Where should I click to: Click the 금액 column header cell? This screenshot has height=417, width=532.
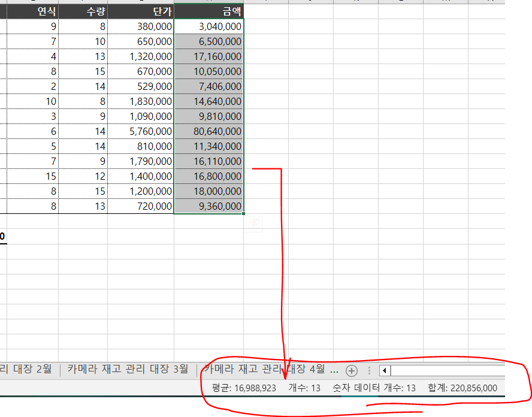(x=208, y=11)
